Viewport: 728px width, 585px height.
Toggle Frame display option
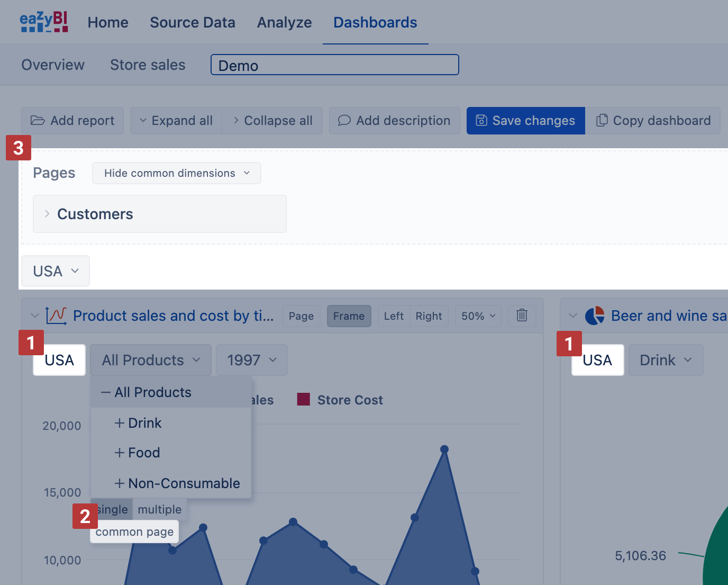tap(349, 316)
